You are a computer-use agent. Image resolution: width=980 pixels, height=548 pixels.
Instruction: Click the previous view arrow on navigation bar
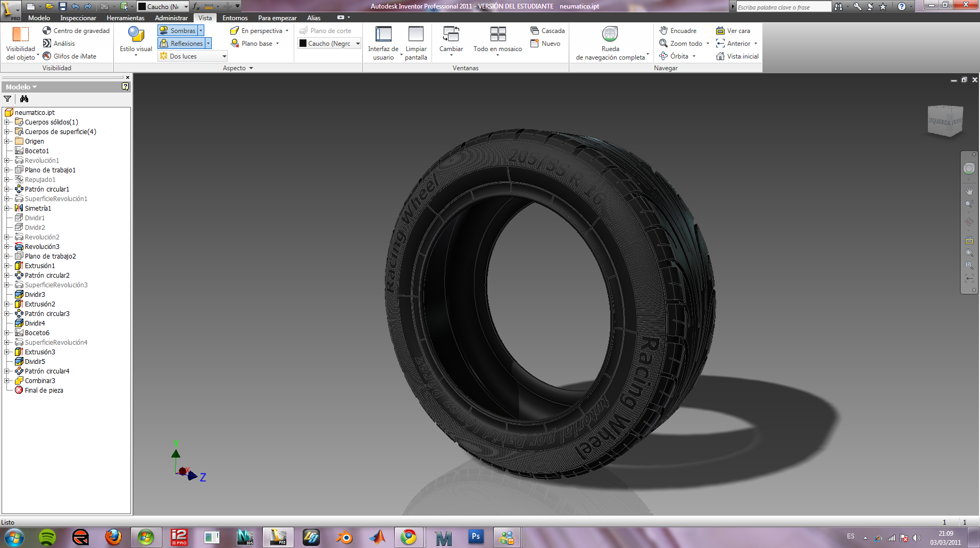tap(969, 278)
